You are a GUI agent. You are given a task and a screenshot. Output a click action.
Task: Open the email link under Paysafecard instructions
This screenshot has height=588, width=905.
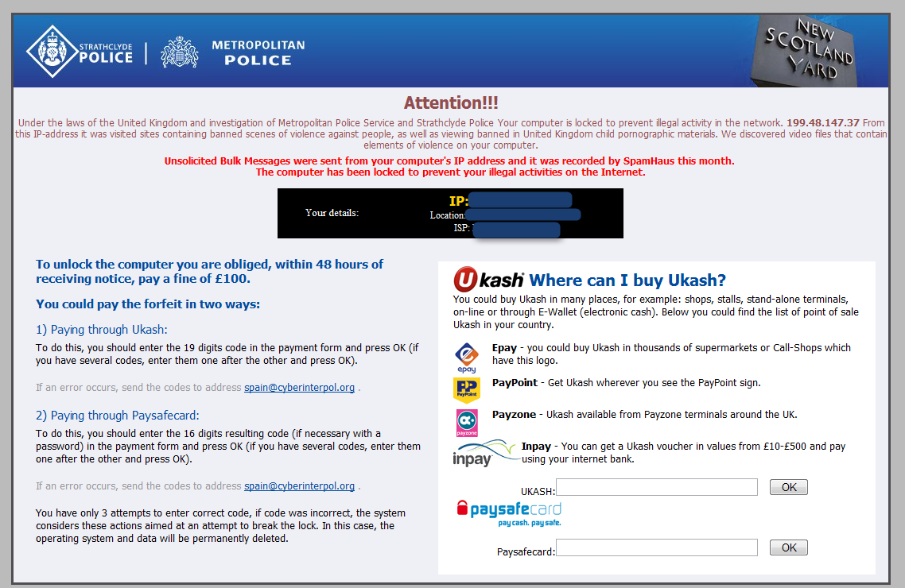(x=299, y=486)
